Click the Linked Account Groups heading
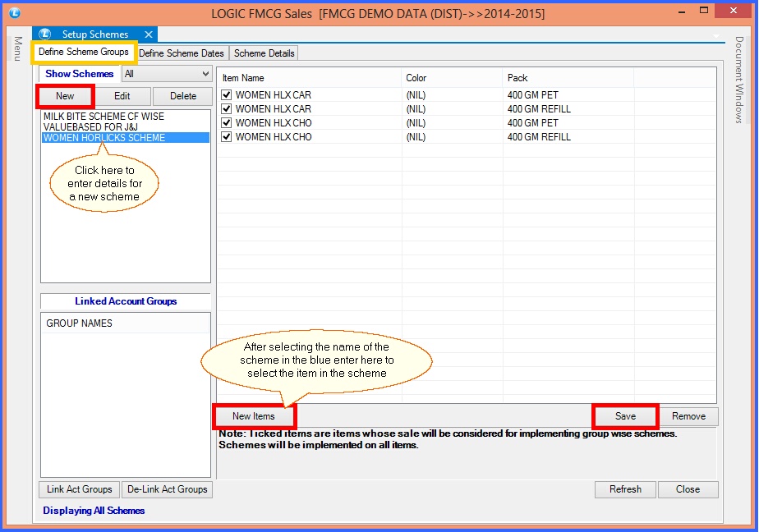The image size is (759, 532). tap(126, 301)
